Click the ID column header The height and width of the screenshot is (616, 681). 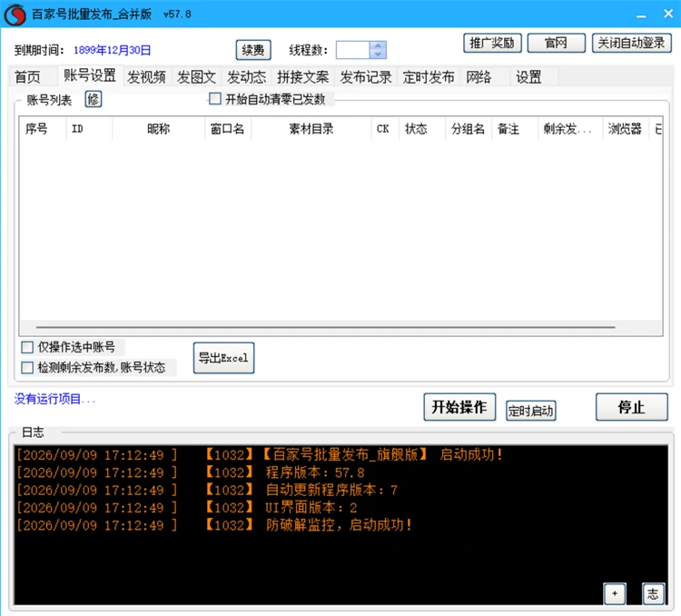coord(89,129)
